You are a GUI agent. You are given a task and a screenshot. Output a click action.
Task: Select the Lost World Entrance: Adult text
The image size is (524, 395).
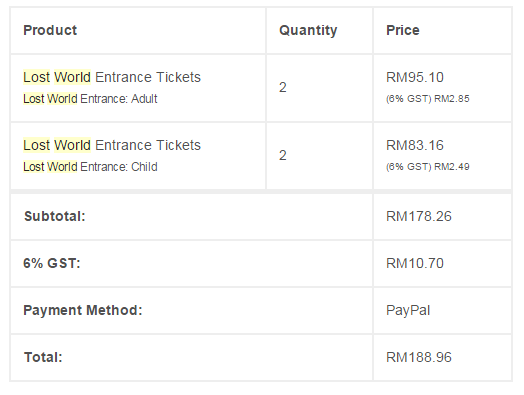pos(90,99)
